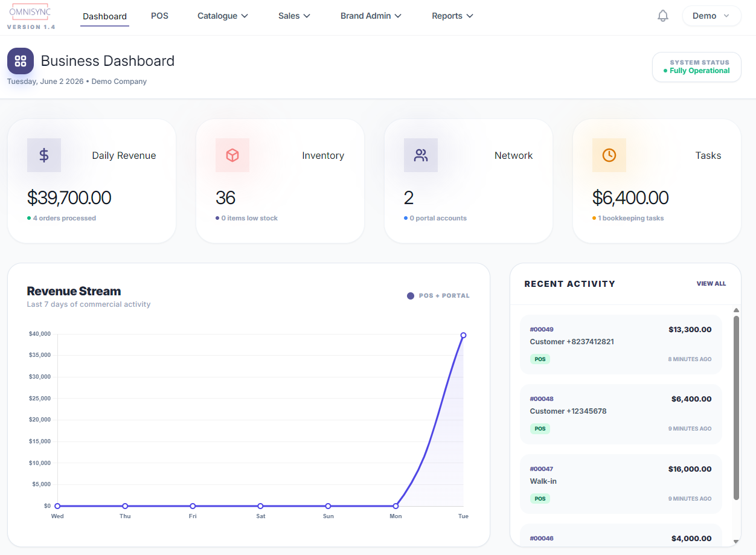Click the POS tag on order #00047
Viewport: 756px width, 555px height.
[540, 499]
